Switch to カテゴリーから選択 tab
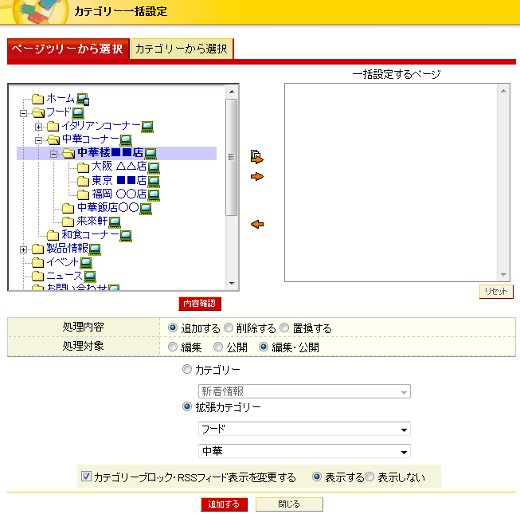 pos(182,49)
